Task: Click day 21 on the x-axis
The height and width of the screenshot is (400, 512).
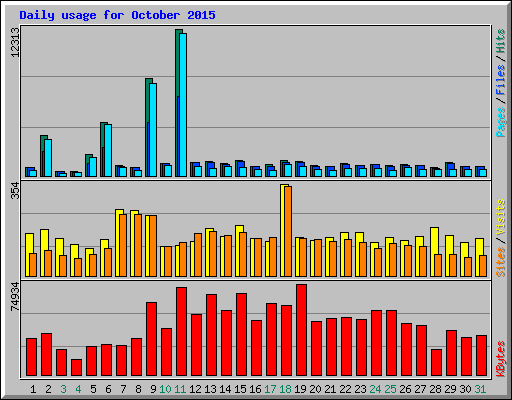Action: tap(330, 389)
